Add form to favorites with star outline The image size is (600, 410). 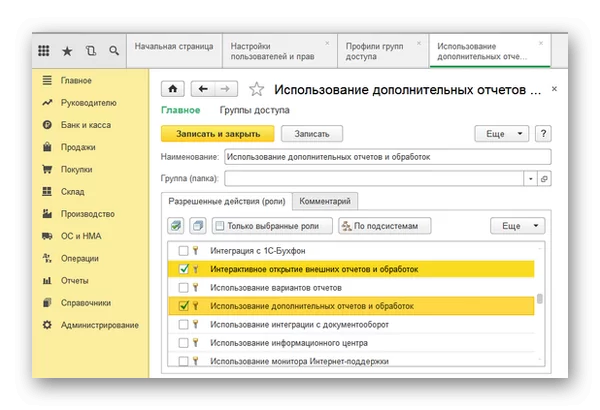(x=256, y=88)
